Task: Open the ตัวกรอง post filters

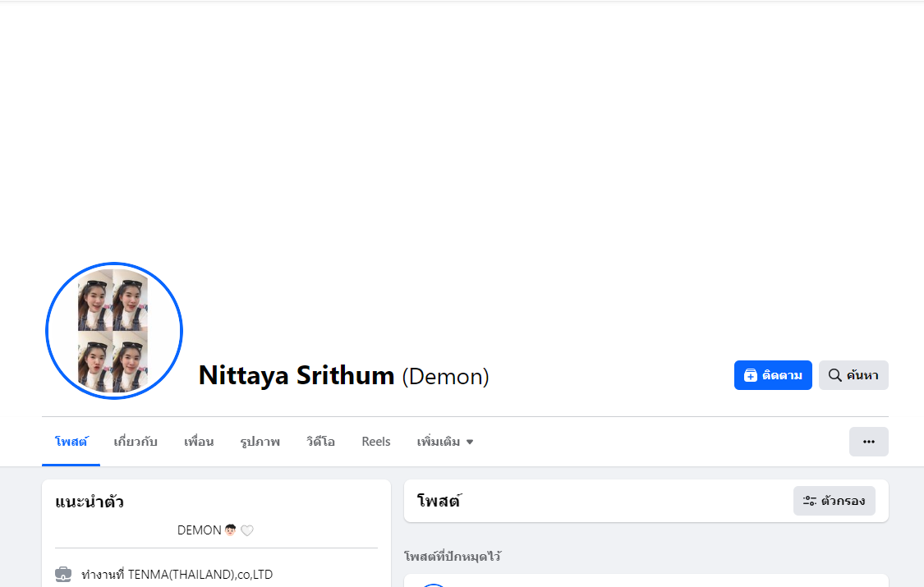Action: (x=834, y=501)
